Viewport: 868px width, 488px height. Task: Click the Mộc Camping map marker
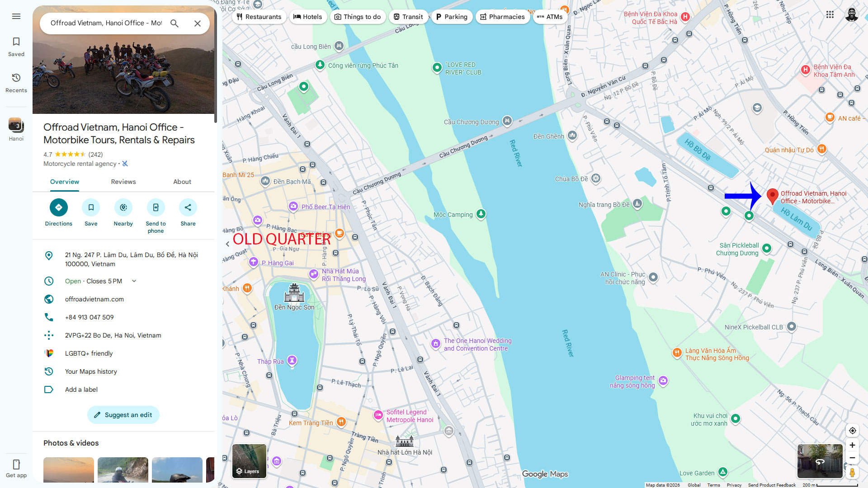tap(481, 214)
